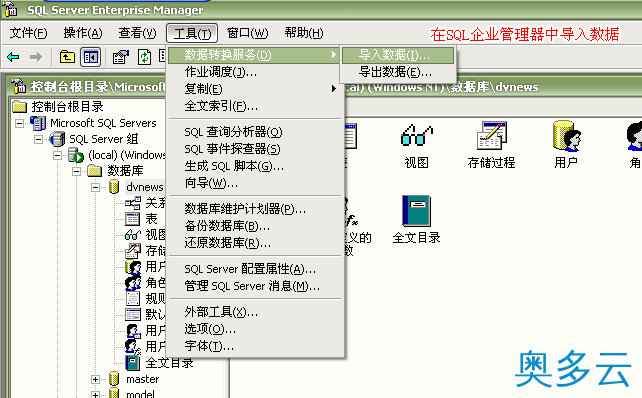Choose 选项(O)... menu item

(255, 329)
